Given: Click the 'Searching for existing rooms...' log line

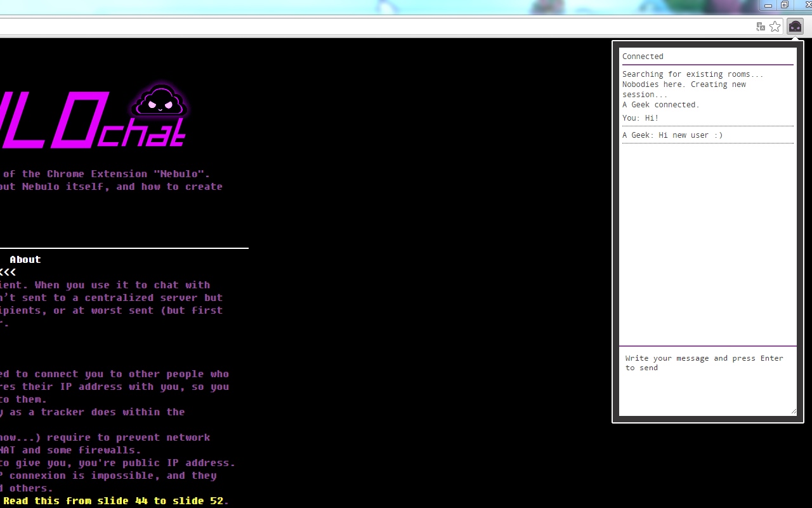Looking at the screenshot, I should tap(692, 74).
